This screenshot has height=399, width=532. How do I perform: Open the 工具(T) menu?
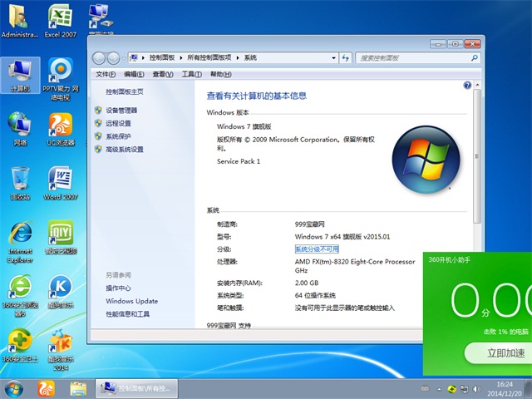(192, 74)
